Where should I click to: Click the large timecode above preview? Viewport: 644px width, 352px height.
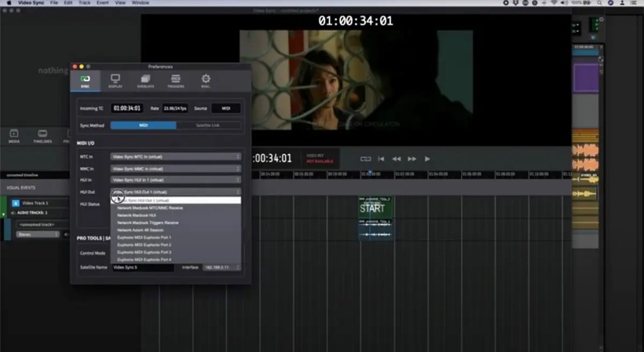tap(356, 21)
